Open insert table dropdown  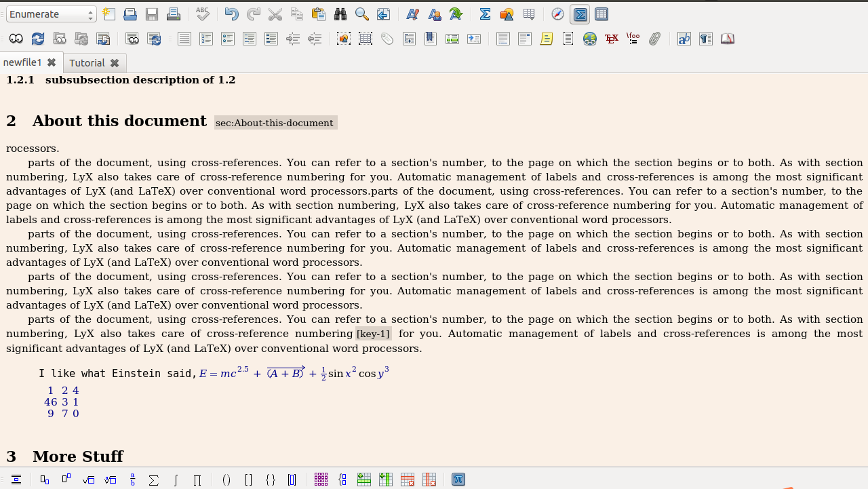[529, 14]
